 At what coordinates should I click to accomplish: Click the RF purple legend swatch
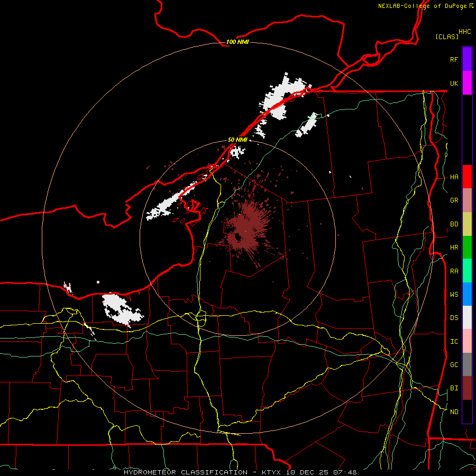[x=467, y=59]
